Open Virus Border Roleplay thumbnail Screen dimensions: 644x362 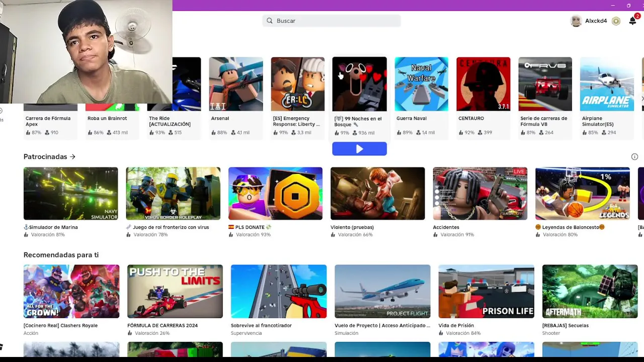pos(173,194)
